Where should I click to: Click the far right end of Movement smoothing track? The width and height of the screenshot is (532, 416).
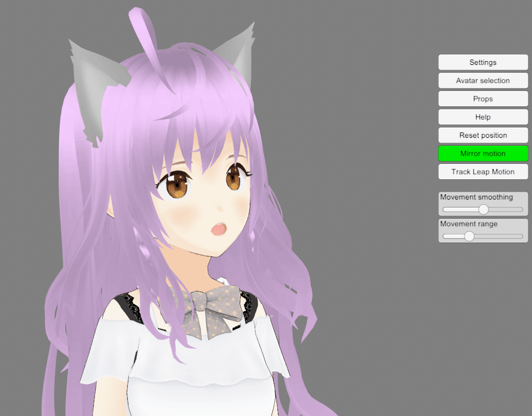(522, 210)
